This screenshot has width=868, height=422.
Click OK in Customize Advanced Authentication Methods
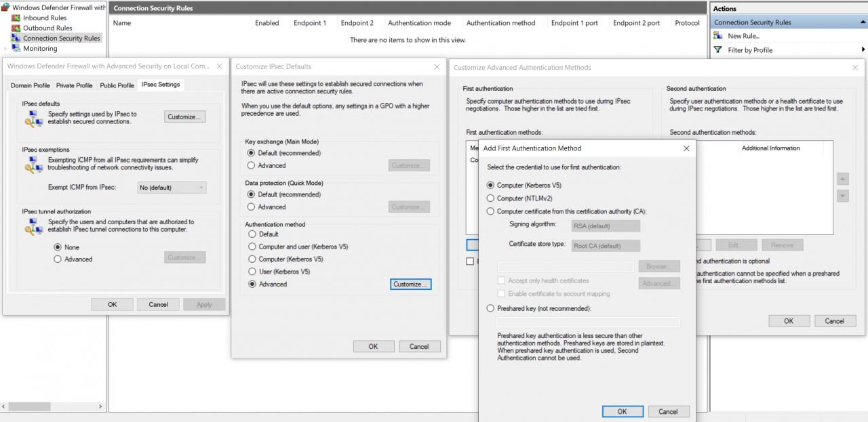coord(789,321)
